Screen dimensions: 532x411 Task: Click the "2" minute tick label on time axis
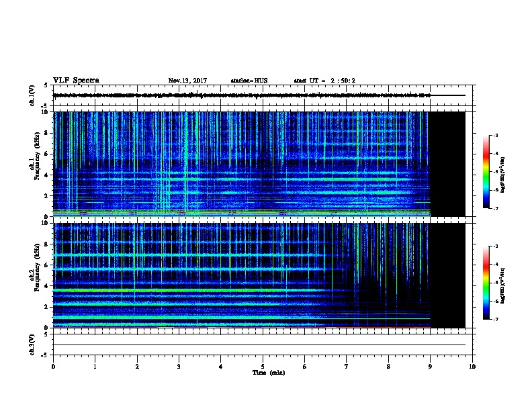[137, 367]
